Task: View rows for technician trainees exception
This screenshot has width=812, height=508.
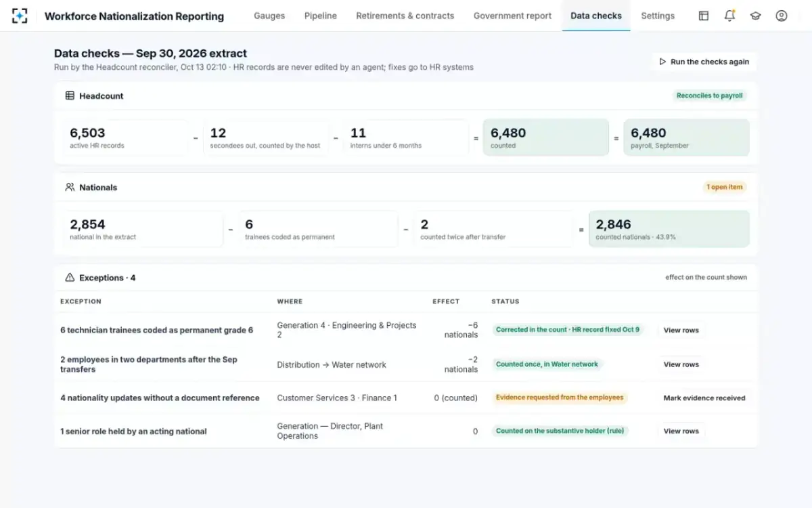Action: 681,331
